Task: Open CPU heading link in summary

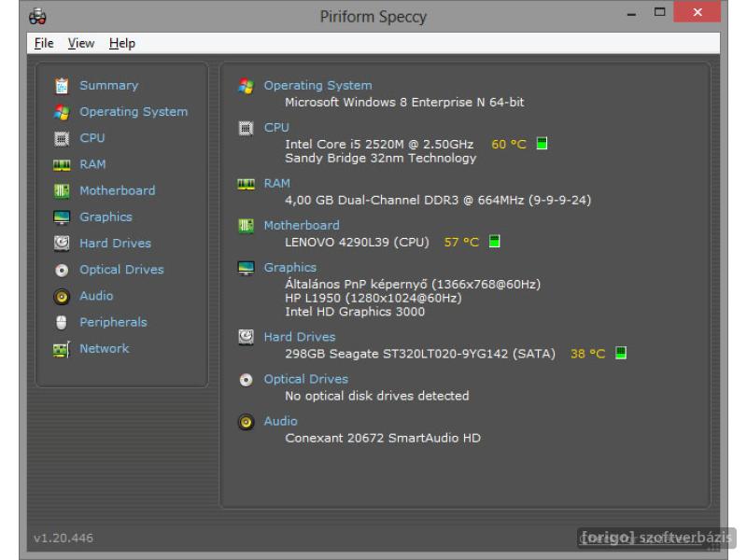Action: click(x=276, y=128)
